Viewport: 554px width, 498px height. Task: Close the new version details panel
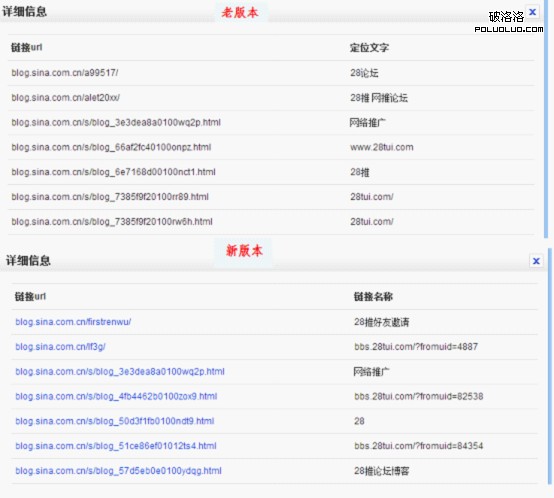click(536, 261)
